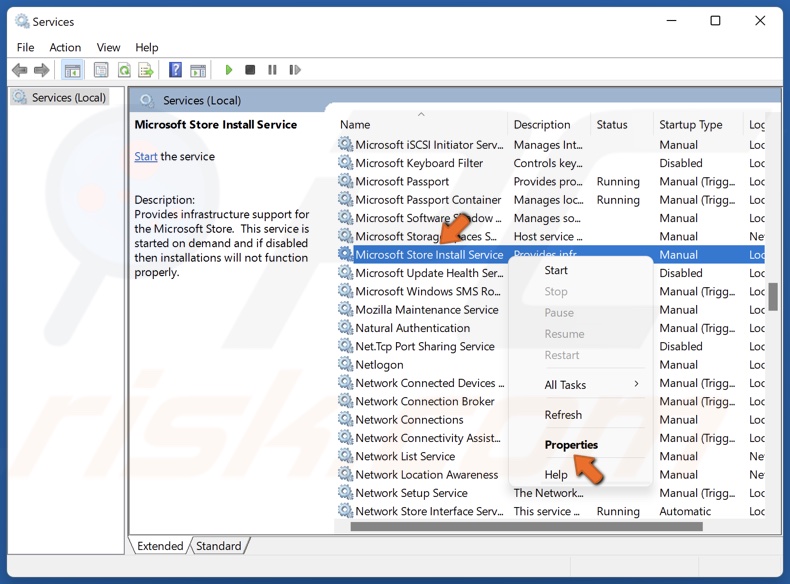Sort by the Status column header
The height and width of the screenshot is (584, 790).
[x=622, y=124]
